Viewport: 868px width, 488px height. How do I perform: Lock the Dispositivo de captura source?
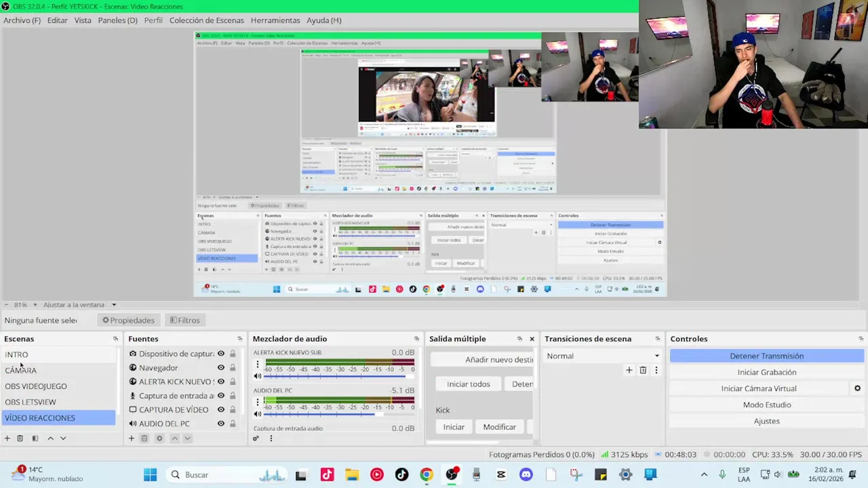(x=233, y=354)
